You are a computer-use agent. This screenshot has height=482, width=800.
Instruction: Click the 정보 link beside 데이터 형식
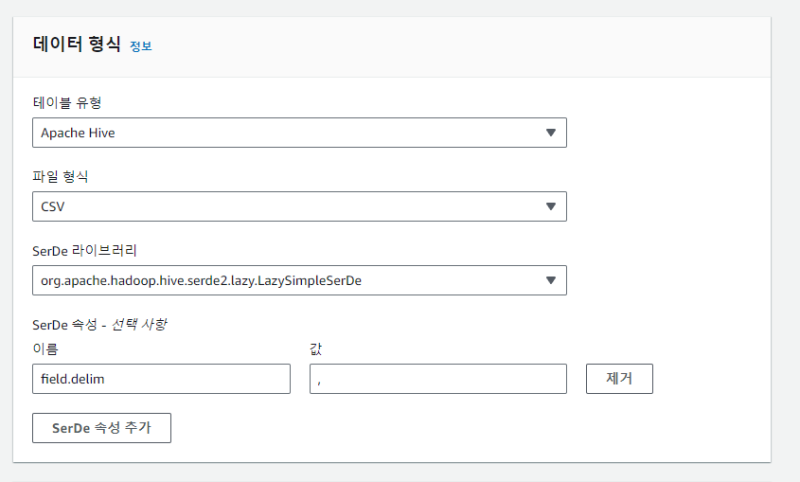(x=140, y=46)
